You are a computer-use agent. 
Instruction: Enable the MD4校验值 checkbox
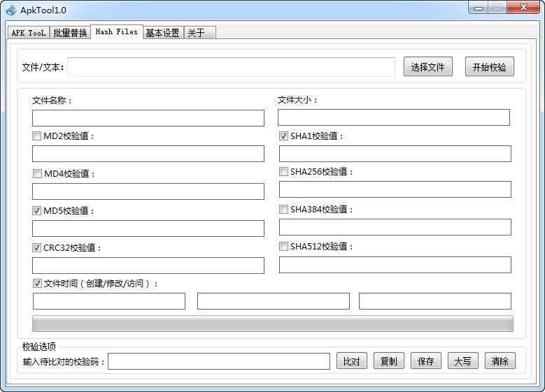pyautogui.click(x=37, y=173)
